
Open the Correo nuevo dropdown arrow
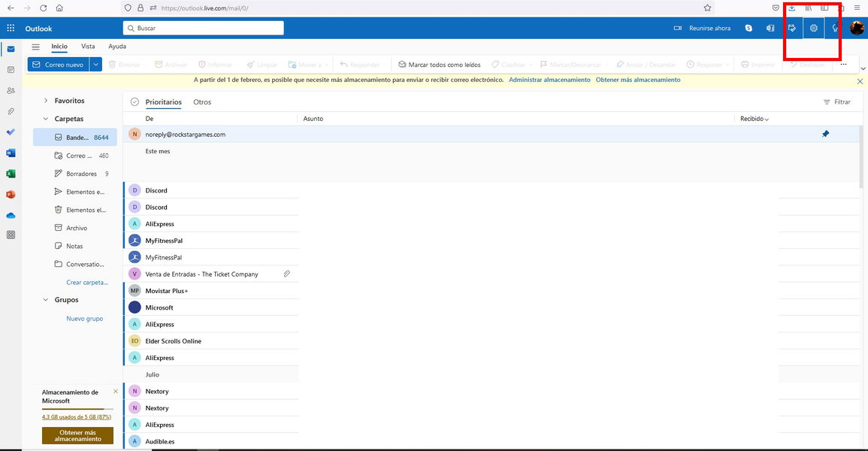click(x=95, y=64)
